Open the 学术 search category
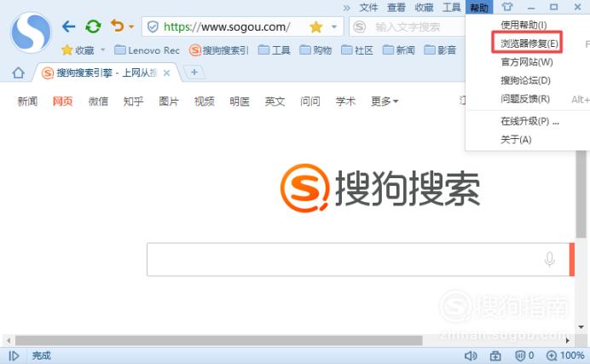 (345, 101)
